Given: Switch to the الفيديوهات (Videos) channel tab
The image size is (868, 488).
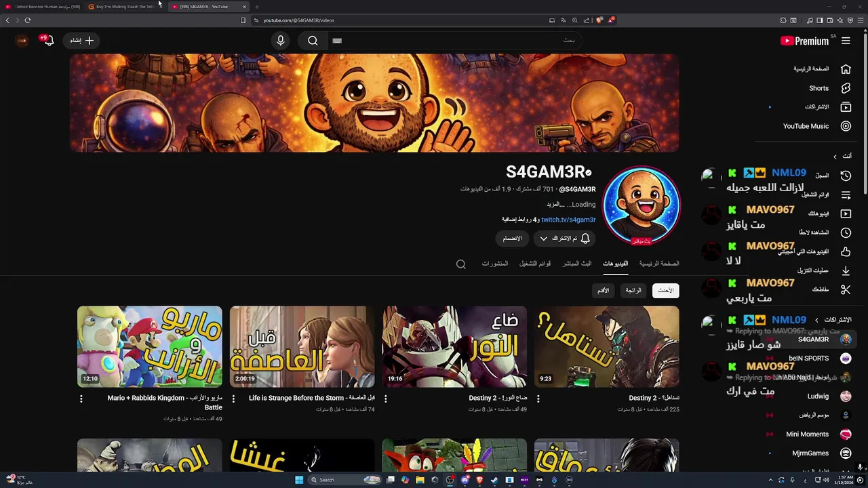Looking at the screenshot, I should click(615, 264).
